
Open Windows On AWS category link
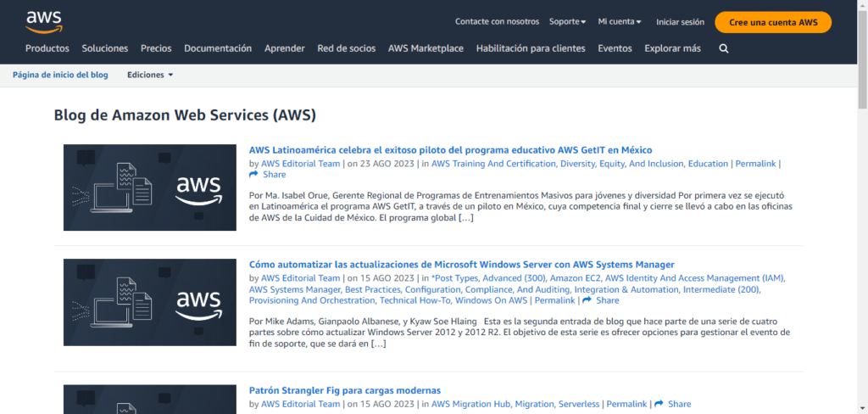coord(492,300)
